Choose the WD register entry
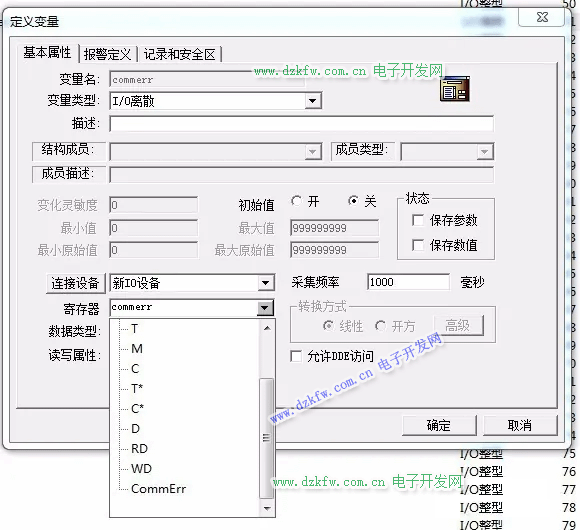The image size is (580, 530). (x=141, y=469)
